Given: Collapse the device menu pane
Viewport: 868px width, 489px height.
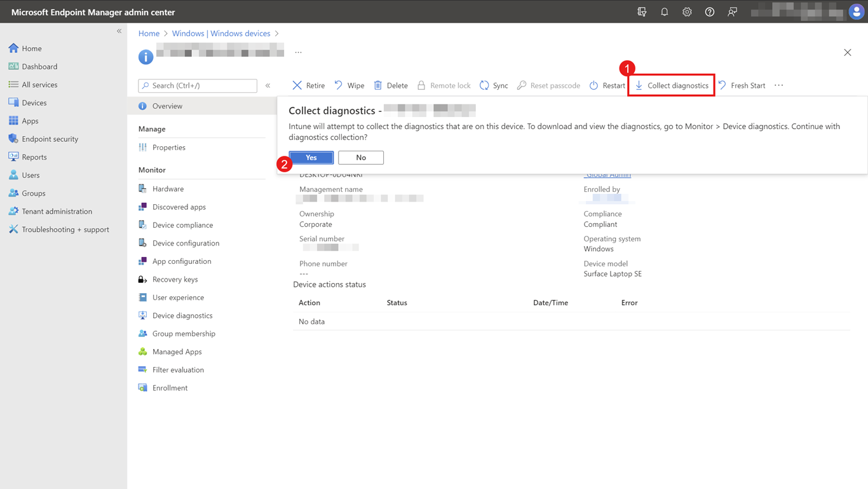Looking at the screenshot, I should 268,85.
